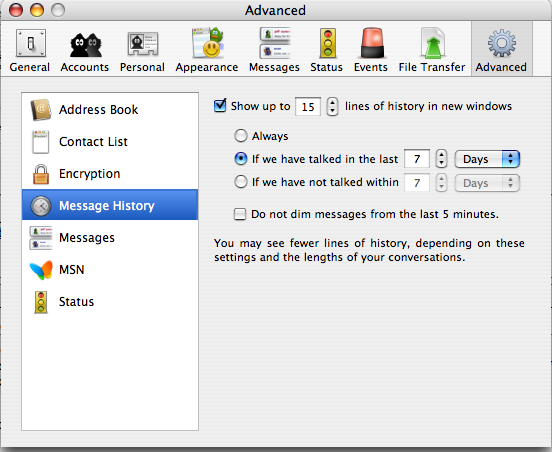The height and width of the screenshot is (452, 552).
Task: Select If we have talked in the last
Action: pos(241,159)
